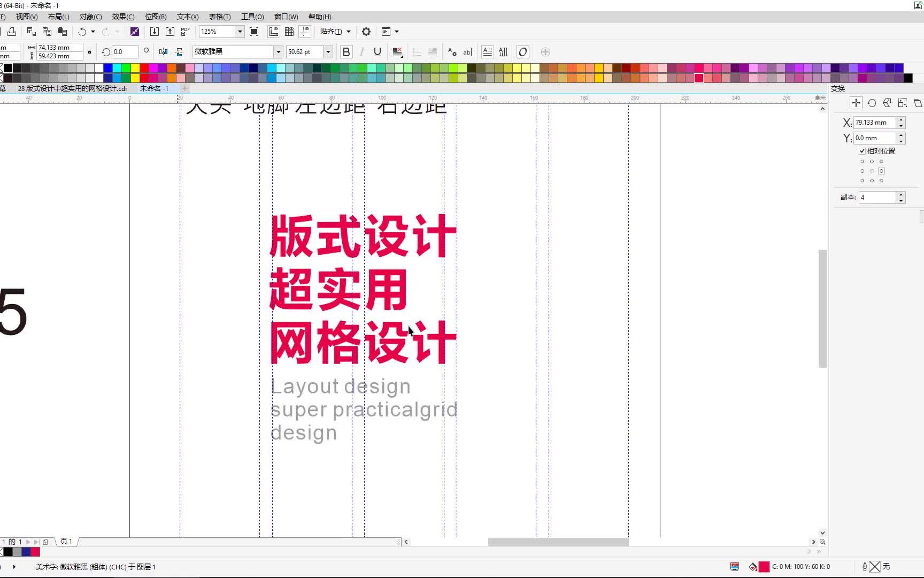Pick the yellow swatch in palette
Image resolution: width=924 pixels, height=578 pixels.
(x=135, y=68)
